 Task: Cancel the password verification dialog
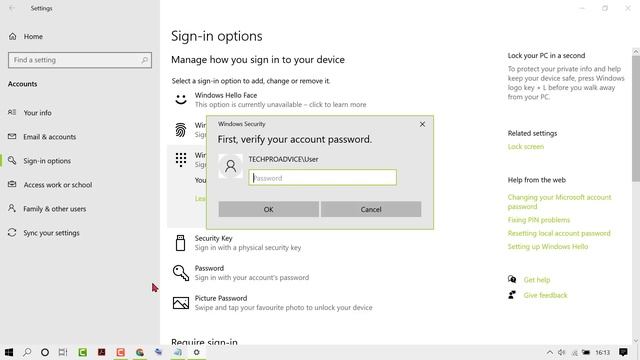tap(371, 209)
